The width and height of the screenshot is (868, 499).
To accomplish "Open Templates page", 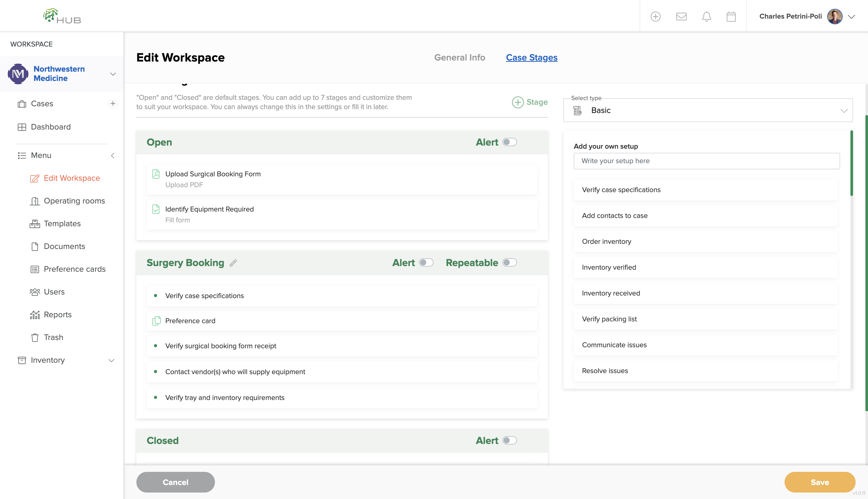I will tap(62, 223).
